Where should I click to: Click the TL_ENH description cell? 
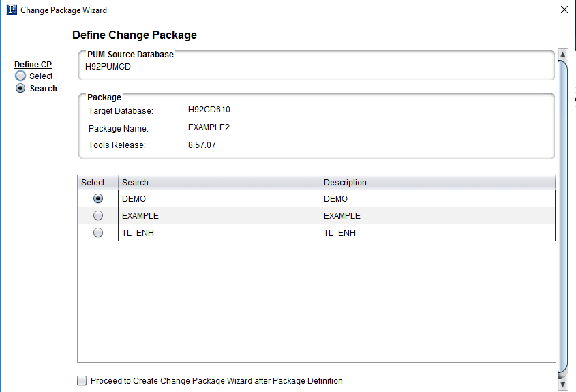click(438, 233)
